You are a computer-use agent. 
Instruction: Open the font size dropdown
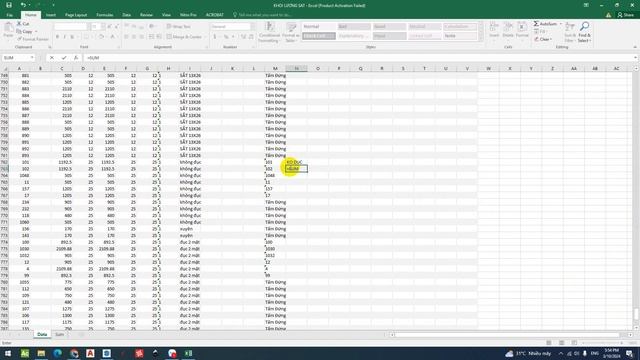[x=103, y=27]
